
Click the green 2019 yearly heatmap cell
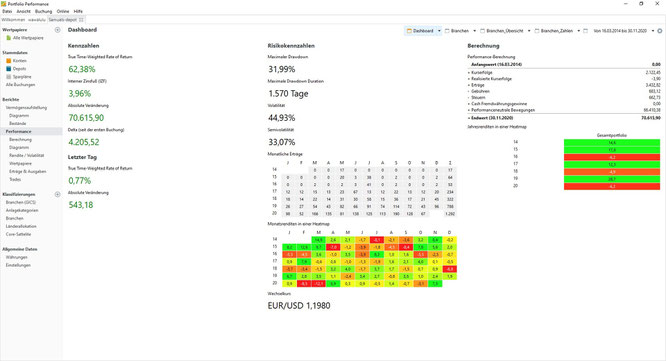tap(612, 179)
